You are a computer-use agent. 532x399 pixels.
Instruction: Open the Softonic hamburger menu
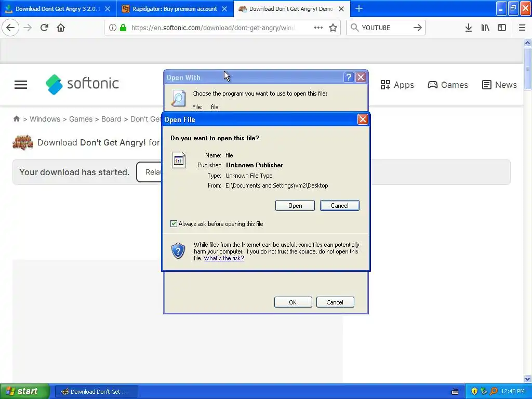pyautogui.click(x=21, y=85)
